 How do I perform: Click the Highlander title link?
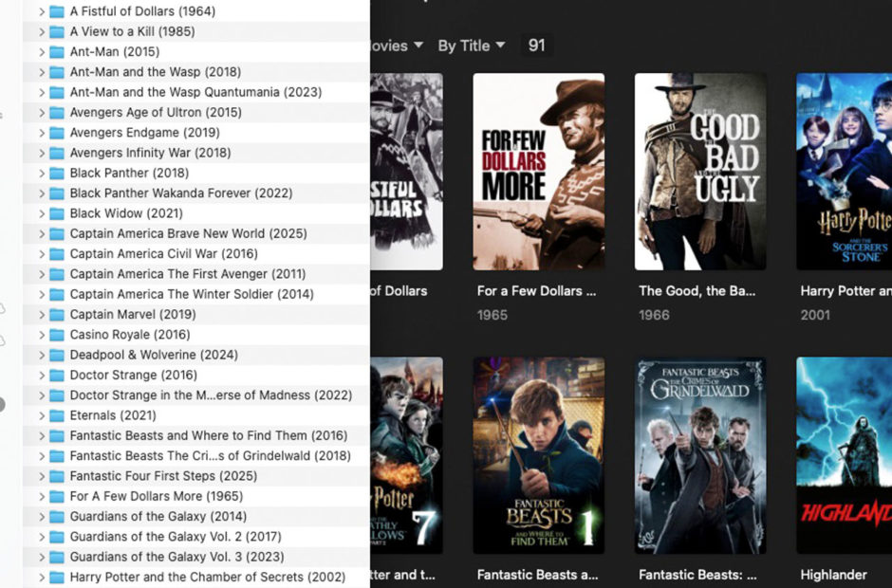click(x=833, y=575)
